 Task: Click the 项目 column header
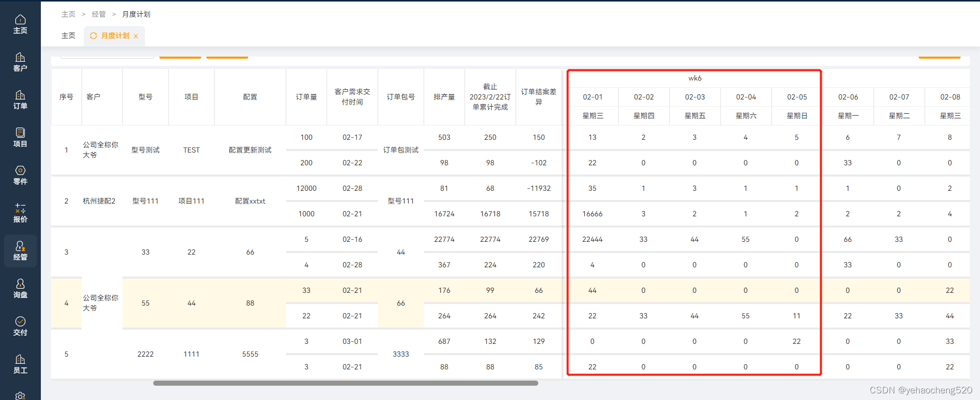(192, 97)
